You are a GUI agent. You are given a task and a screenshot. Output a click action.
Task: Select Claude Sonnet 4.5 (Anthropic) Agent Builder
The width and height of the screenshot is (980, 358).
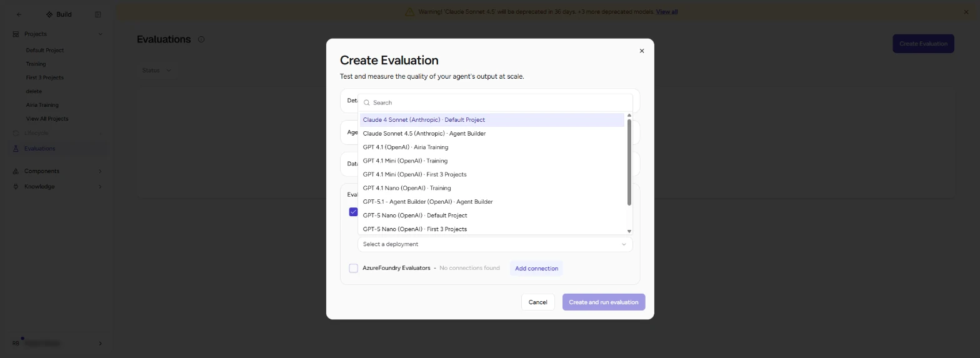[x=492, y=134]
